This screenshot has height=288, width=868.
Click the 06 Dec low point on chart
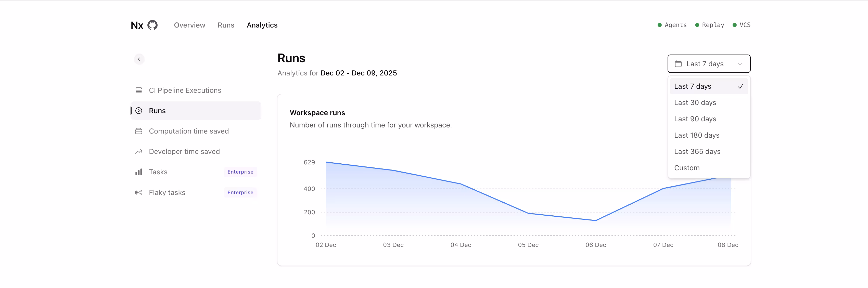(595, 220)
